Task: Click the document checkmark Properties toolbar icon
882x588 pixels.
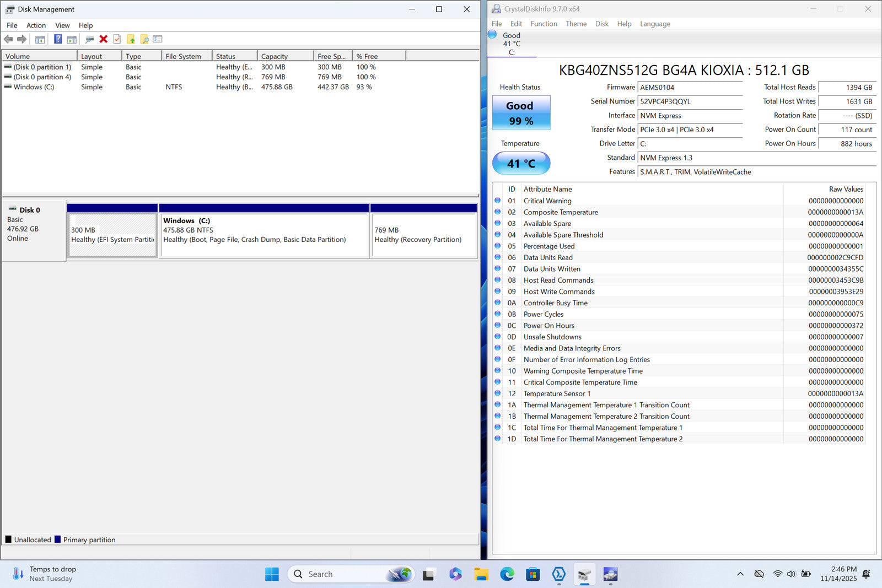Action: pyautogui.click(x=117, y=39)
